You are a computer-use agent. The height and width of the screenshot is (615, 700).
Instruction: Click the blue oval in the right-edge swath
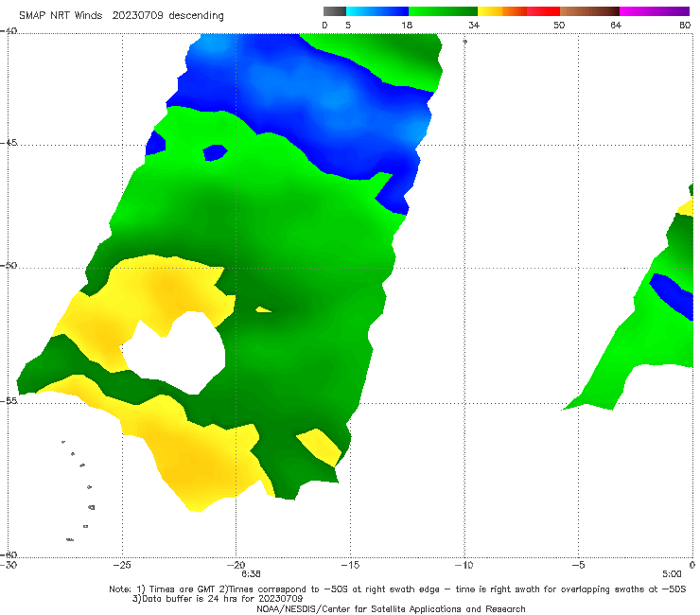click(x=672, y=295)
